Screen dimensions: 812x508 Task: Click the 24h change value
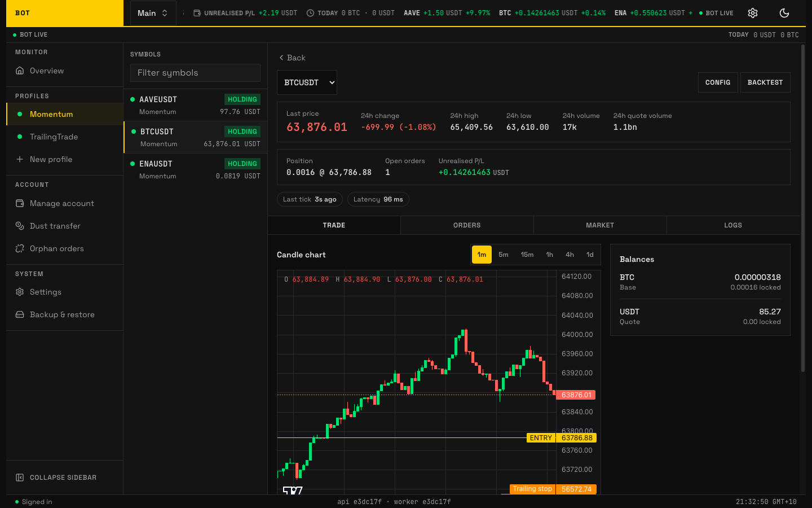[x=399, y=128]
